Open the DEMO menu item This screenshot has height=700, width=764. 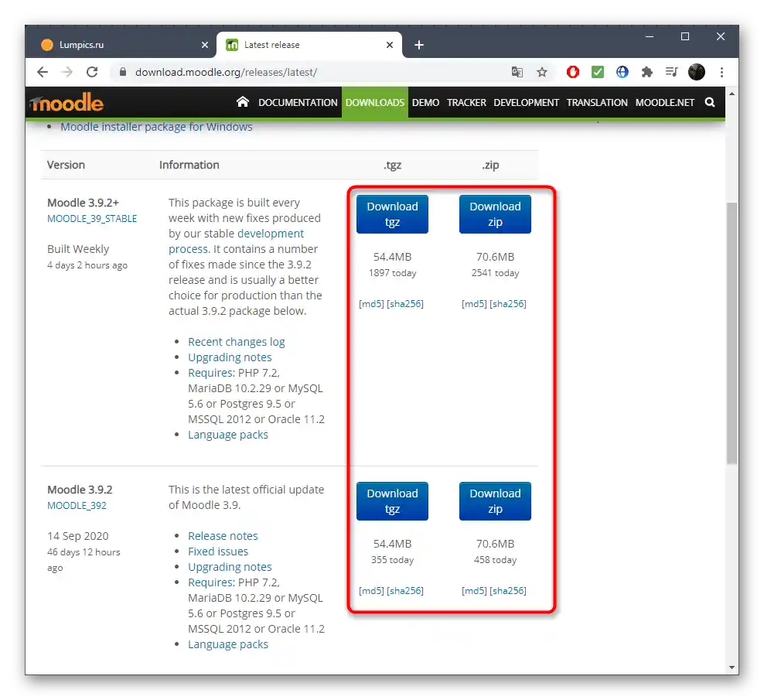(425, 103)
